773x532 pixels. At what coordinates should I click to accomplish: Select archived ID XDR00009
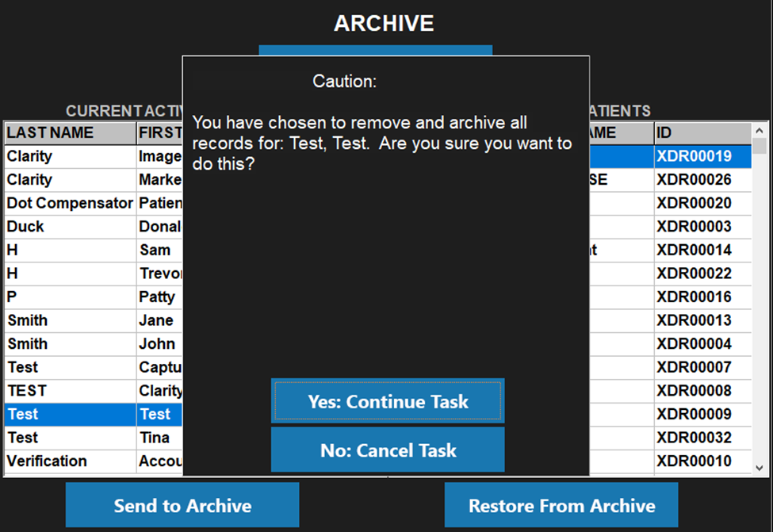[703, 414]
